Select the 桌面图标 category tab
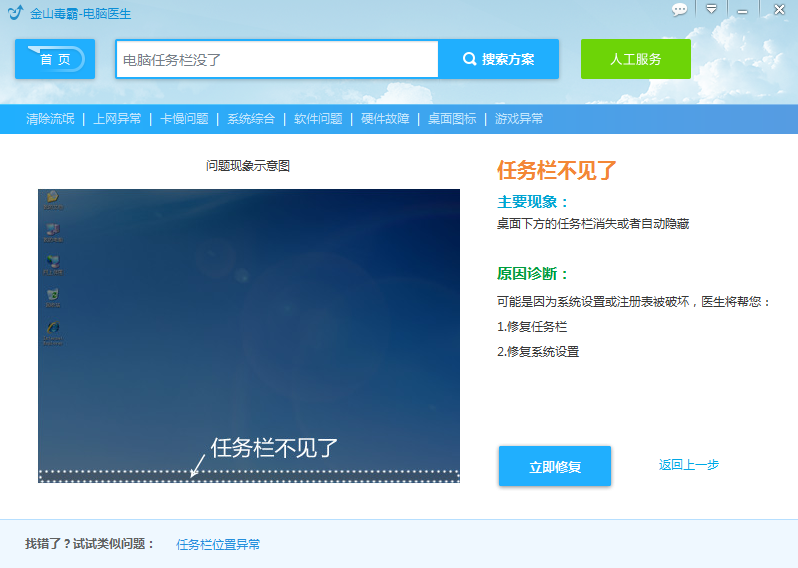 (x=452, y=119)
